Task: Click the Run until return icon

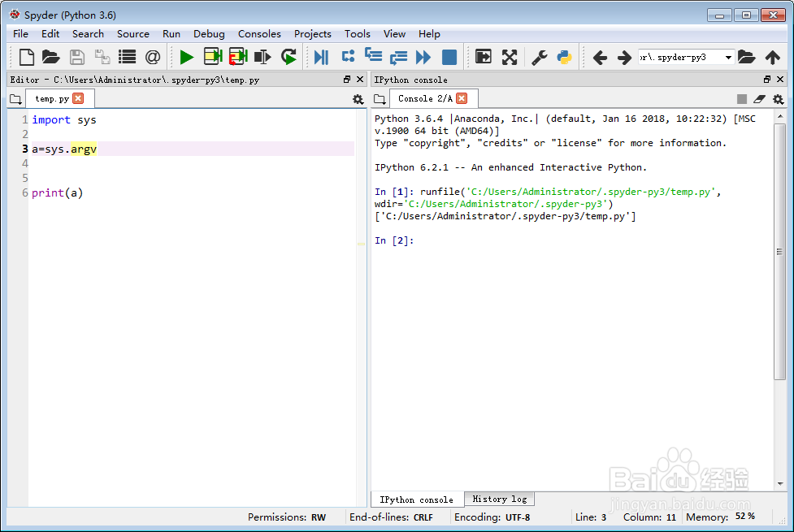Action: [398, 57]
